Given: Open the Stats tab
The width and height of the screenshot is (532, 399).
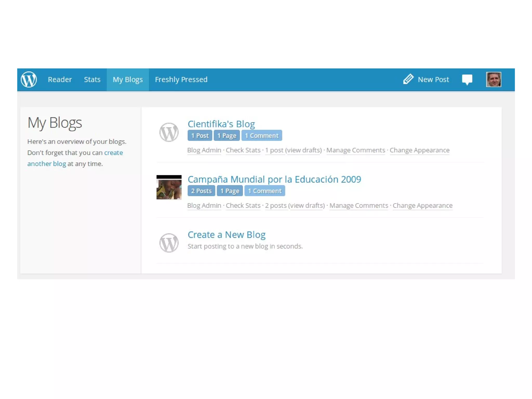Looking at the screenshot, I should pyautogui.click(x=92, y=80).
